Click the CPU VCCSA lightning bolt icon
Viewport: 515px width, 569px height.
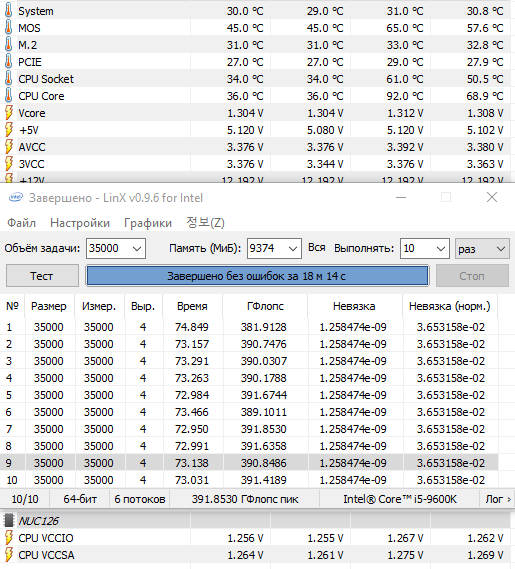9,555
